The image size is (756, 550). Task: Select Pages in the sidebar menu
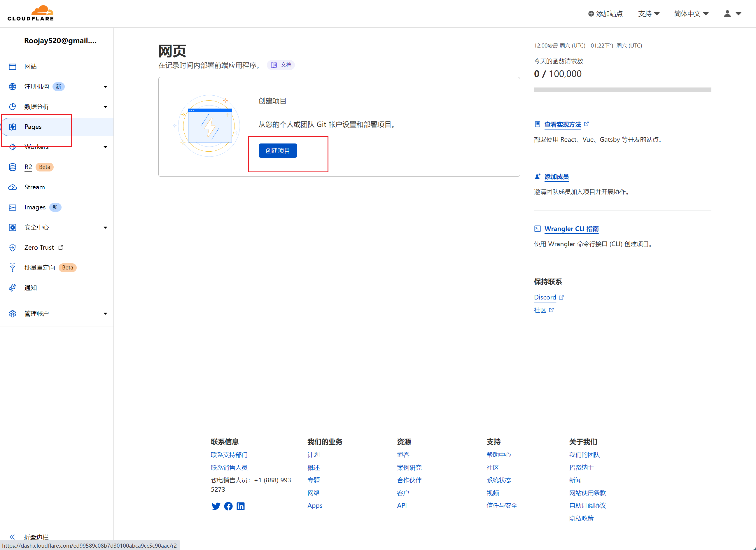33,127
